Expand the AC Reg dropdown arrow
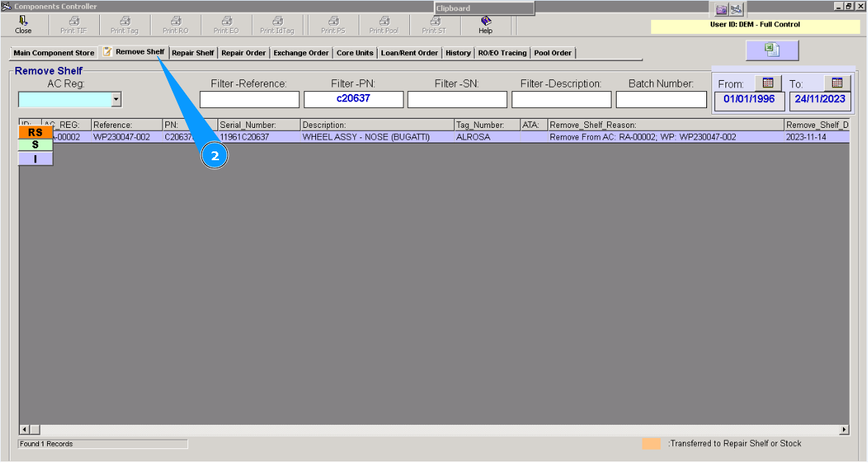868x463 pixels. click(115, 100)
